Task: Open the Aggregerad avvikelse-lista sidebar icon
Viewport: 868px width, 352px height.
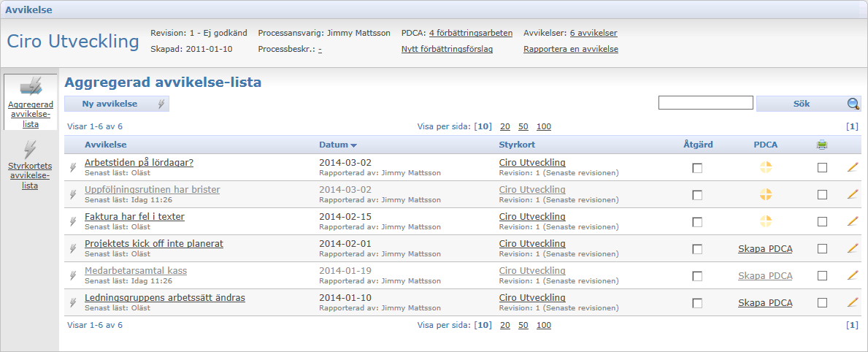Action: click(x=31, y=87)
